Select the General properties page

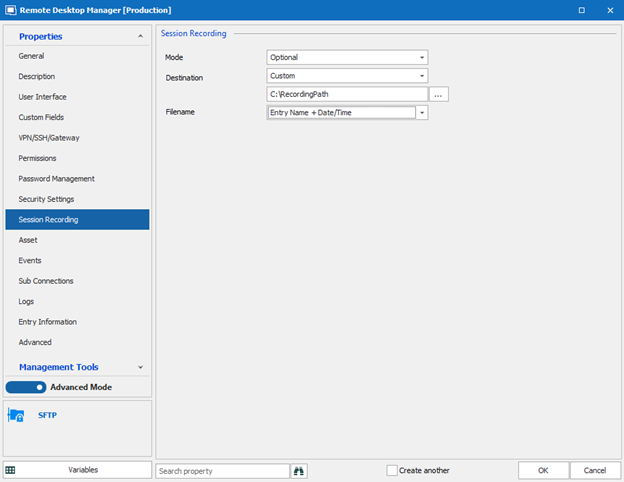tap(31, 56)
